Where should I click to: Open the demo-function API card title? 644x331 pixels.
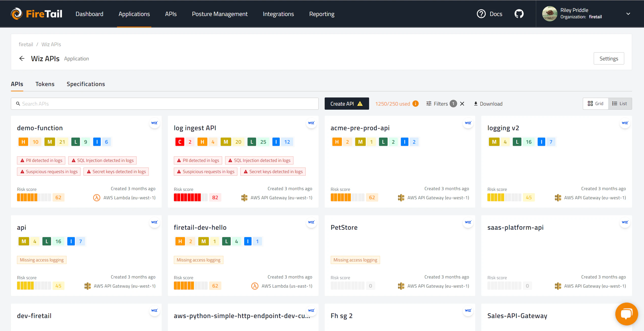pyautogui.click(x=40, y=128)
